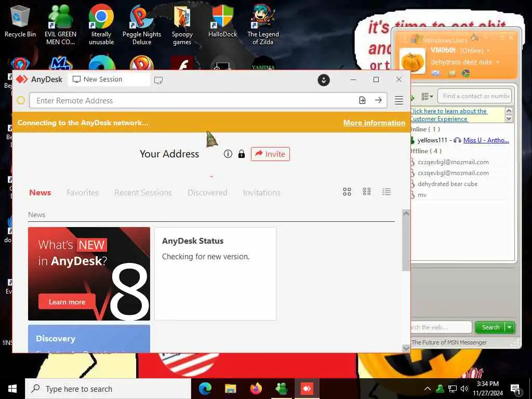
Task: Click the lock icon for unattended access
Action: tap(241, 154)
